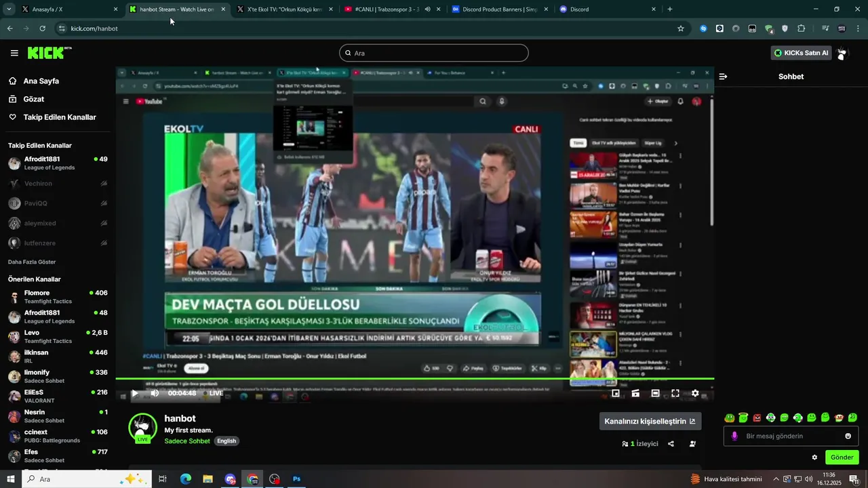Play the stream video
The width and height of the screenshot is (868, 488).
pyautogui.click(x=135, y=393)
